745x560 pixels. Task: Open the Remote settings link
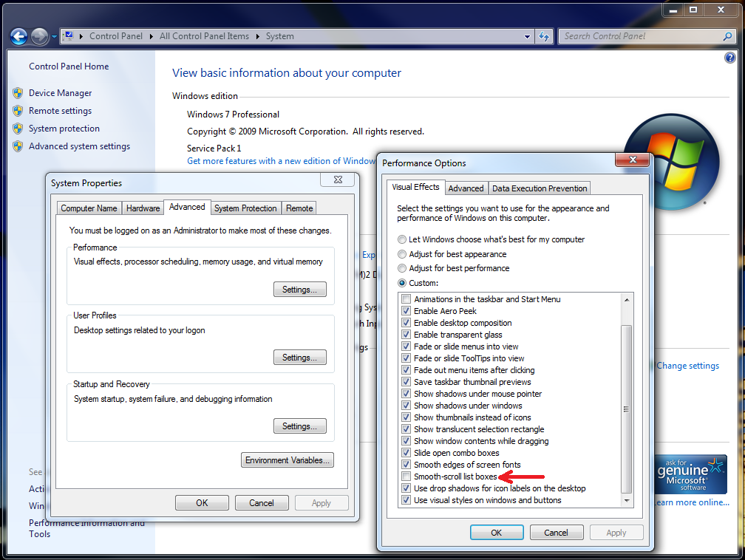point(61,111)
